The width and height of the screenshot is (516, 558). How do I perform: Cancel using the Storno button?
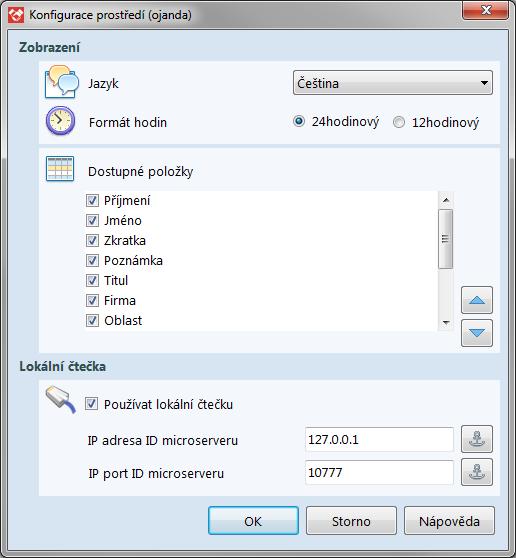click(351, 521)
